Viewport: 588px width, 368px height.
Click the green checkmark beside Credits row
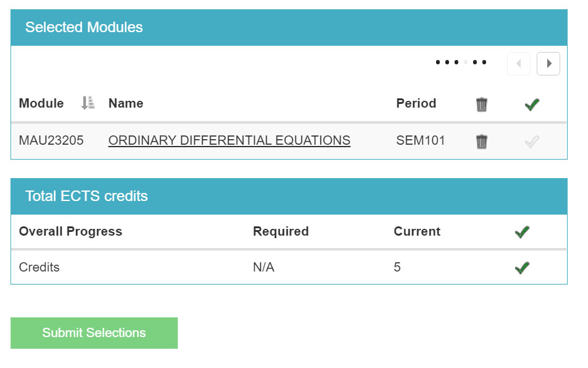tap(522, 267)
